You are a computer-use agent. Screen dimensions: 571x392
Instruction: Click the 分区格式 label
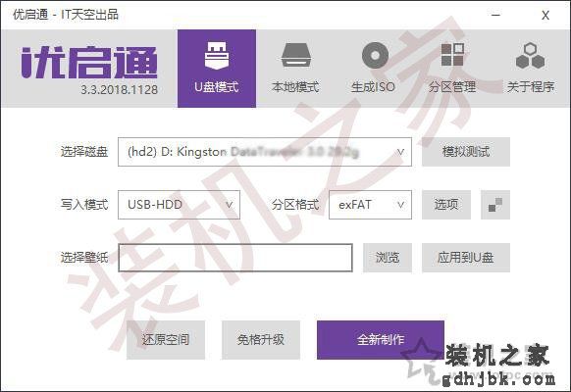295,205
